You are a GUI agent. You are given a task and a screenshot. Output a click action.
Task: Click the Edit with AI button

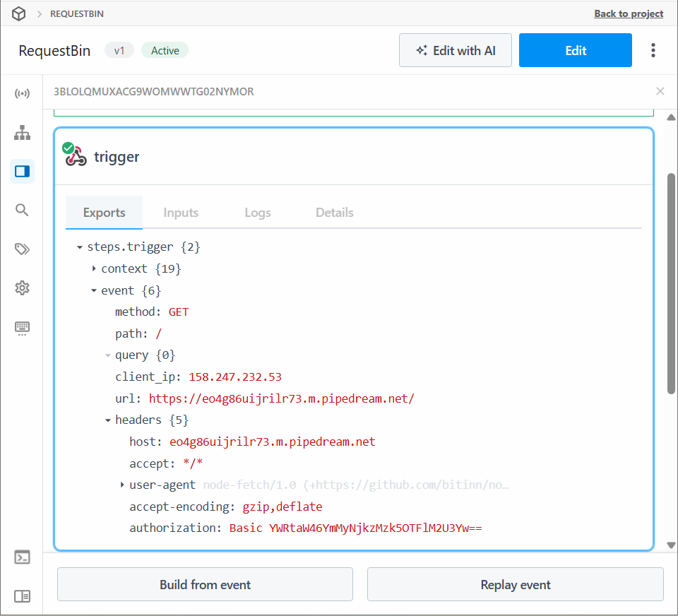456,50
